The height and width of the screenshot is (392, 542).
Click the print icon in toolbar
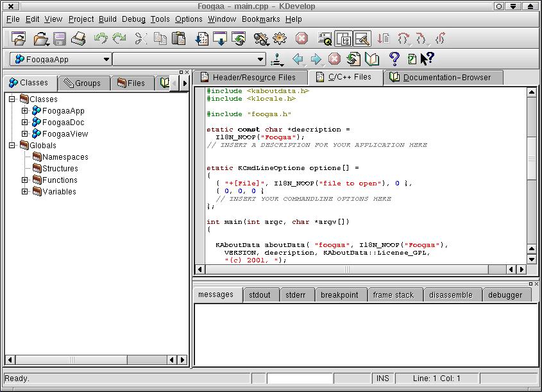coord(78,39)
